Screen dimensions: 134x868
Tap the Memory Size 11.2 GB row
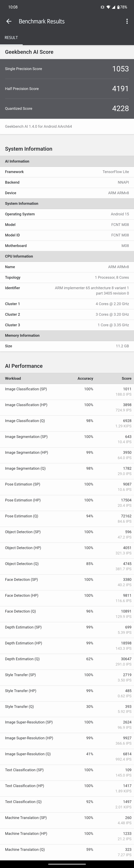click(67, 346)
